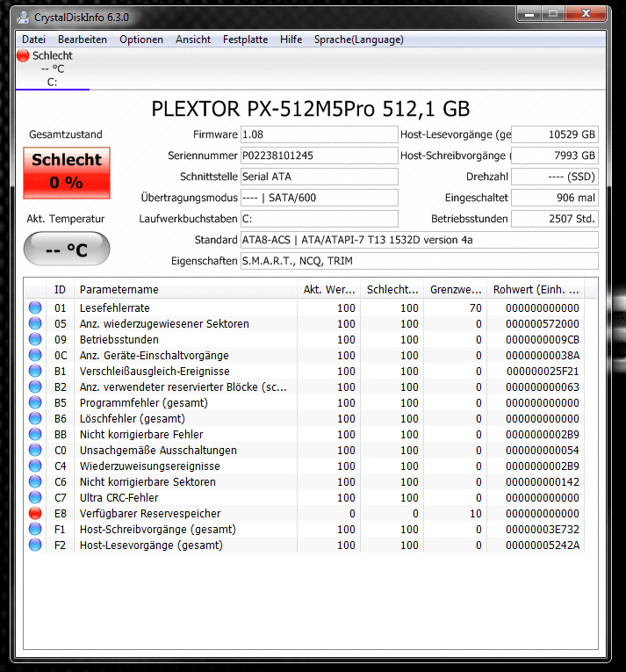Click the blue status icon for B6 Löschfehler

point(35,418)
